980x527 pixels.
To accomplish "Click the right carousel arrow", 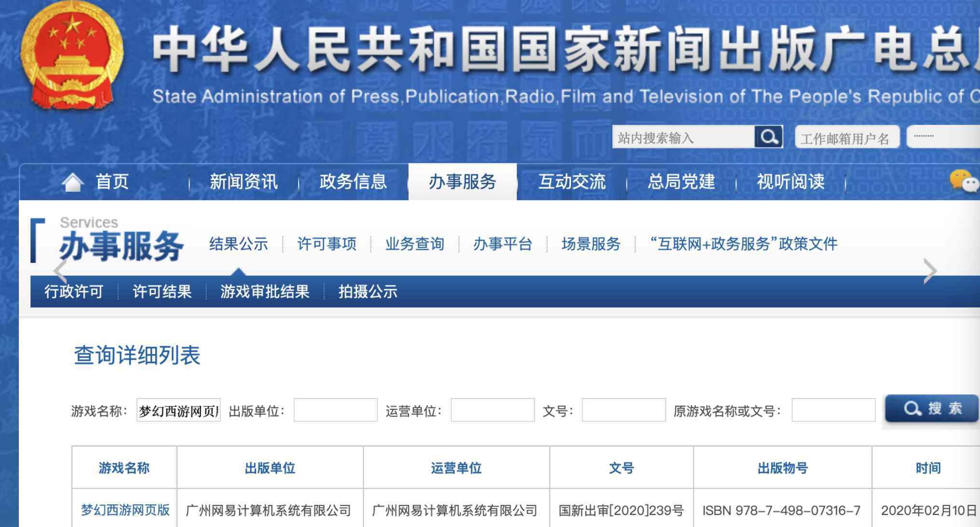I will pos(930,271).
